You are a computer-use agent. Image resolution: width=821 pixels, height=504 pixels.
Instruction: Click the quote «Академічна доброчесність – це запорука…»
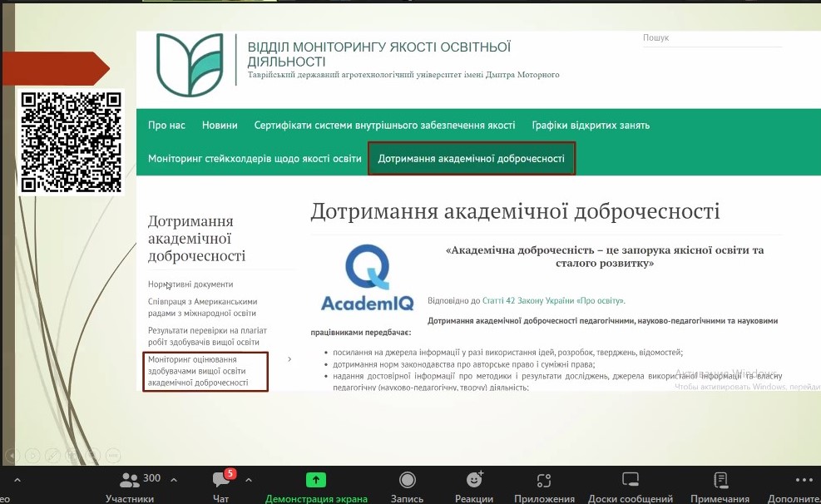coord(605,256)
